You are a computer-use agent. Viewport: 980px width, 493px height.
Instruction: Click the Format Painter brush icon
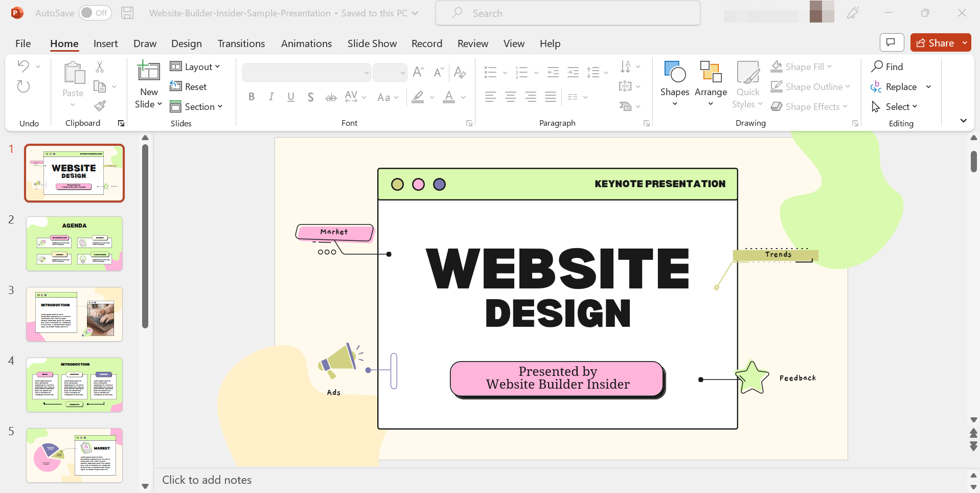click(100, 106)
